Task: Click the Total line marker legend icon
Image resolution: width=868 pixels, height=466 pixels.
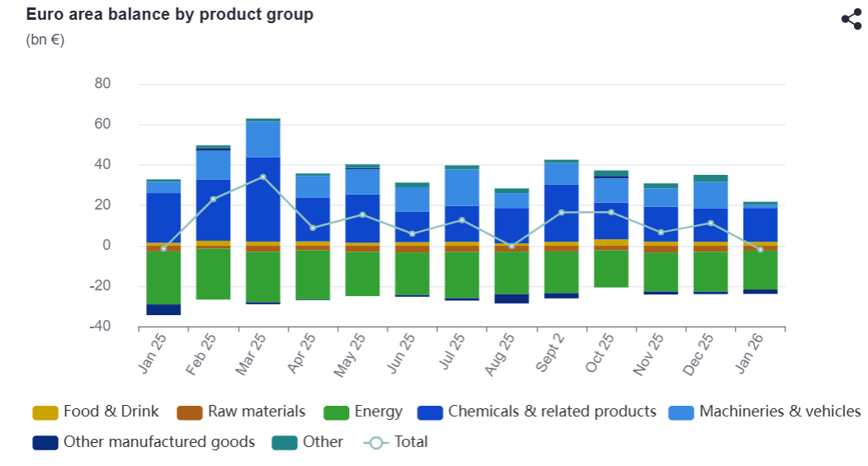Action: [x=376, y=442]
